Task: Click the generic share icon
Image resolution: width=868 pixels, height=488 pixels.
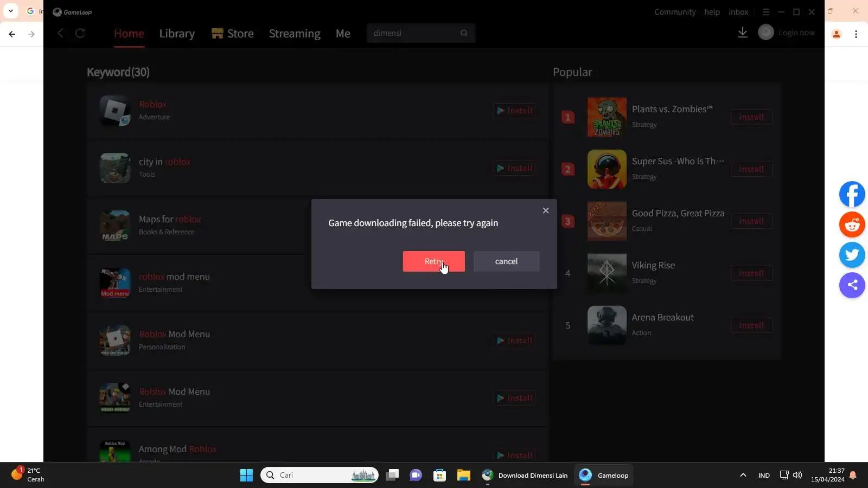Action: point(852,285)
